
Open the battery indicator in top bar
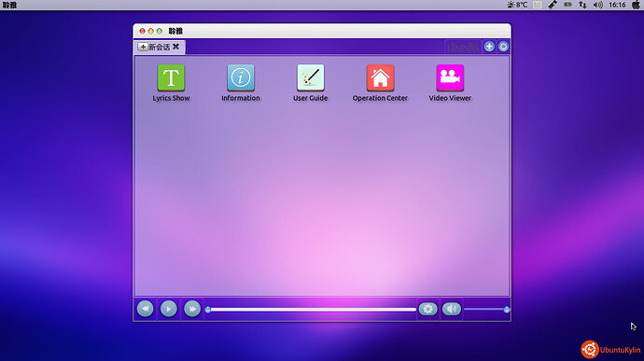pos(567,5)
